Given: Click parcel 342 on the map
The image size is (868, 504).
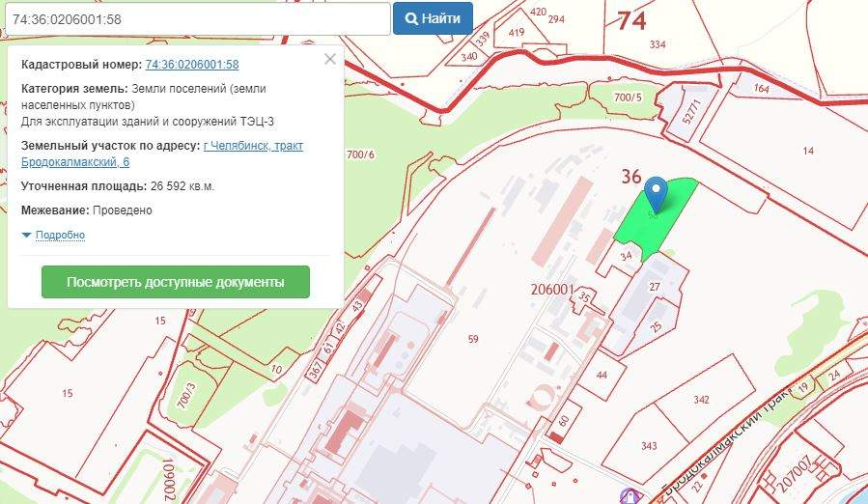Looking at the screenshot, I should coord(702,399).
